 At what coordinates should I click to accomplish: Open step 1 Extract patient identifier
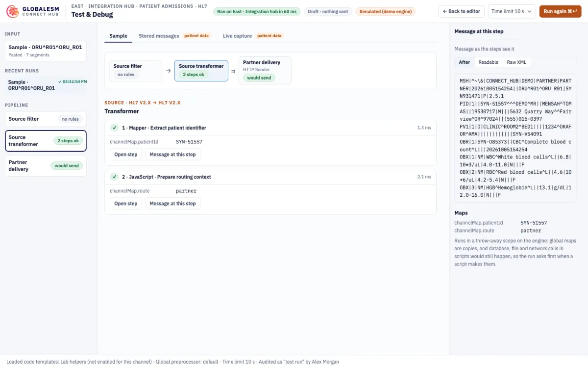[x=126, y=154]
